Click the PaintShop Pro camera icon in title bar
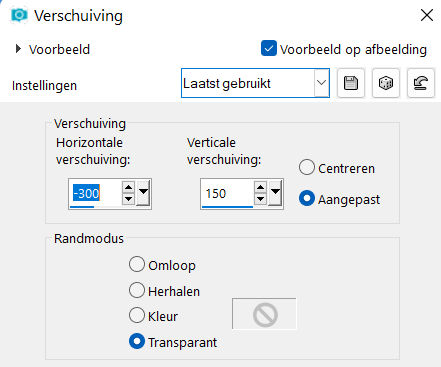441x367 pixels. click(19, 15)
